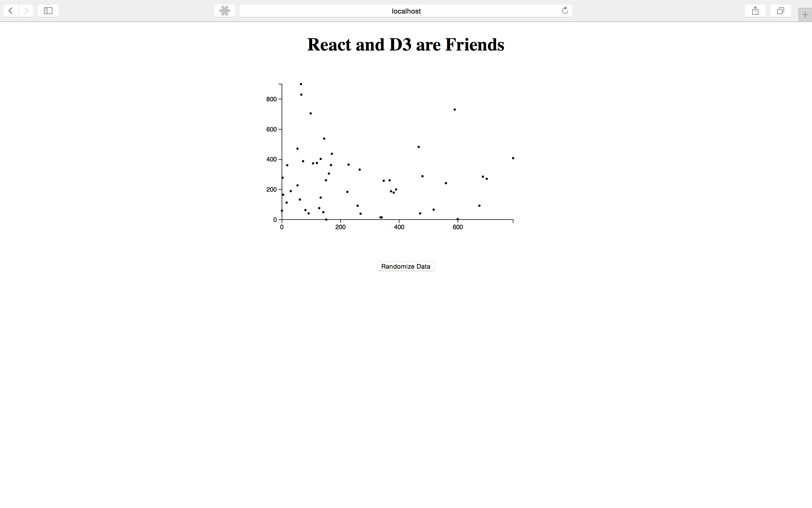812x508 pixels.
Task: Show all tabs overview
Action: point(780,11)
